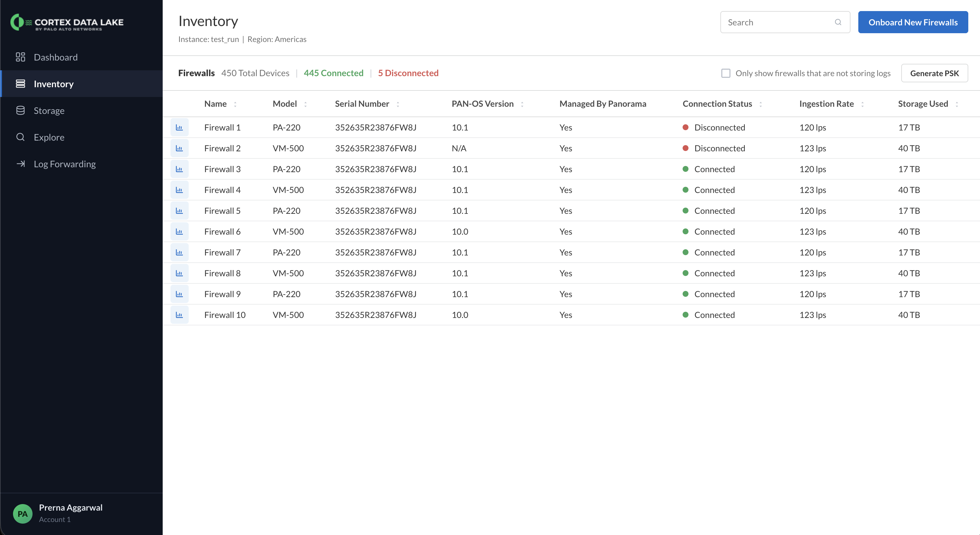Open chart icon for Firewall 8
Image resolution: width=980 pixels, height=535 pixels.
click(179, 273)
